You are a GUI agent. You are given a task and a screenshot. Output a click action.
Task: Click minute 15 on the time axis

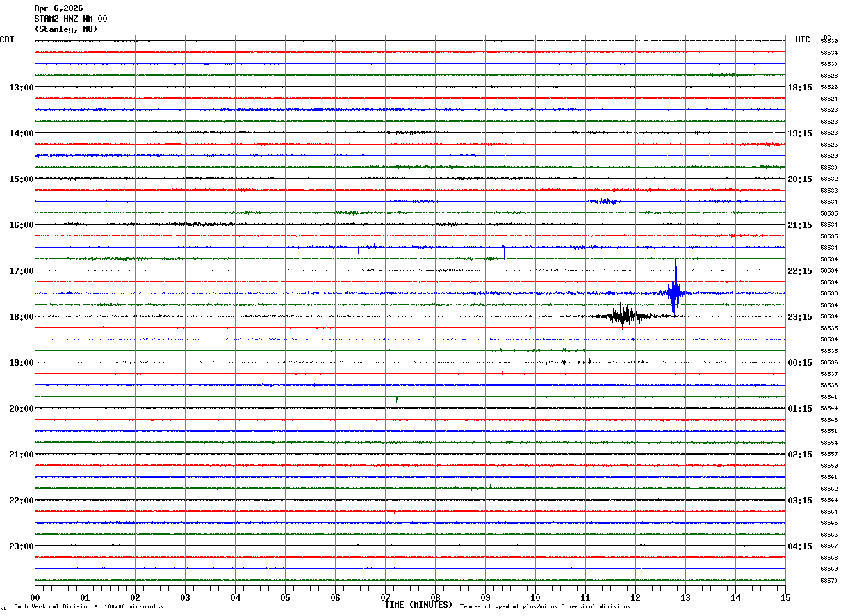[x=785, y=597]
